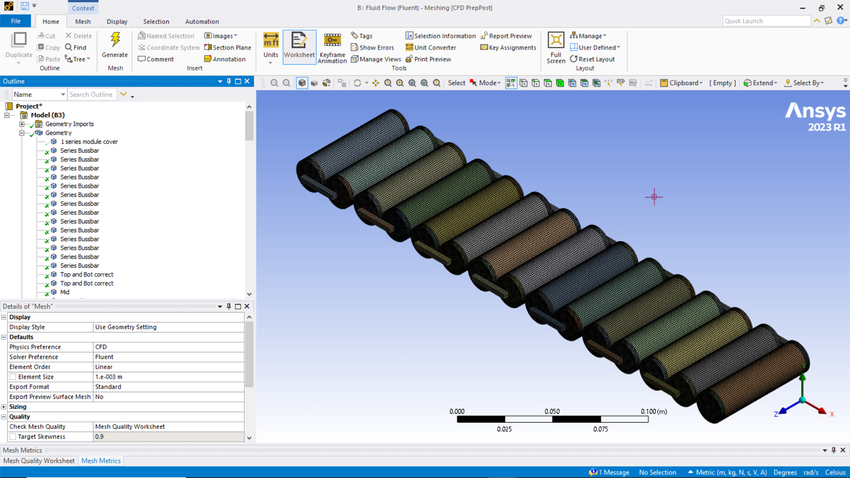
Task: Expand the Geometry Imports tree node
Action: (x=21, y=124)
